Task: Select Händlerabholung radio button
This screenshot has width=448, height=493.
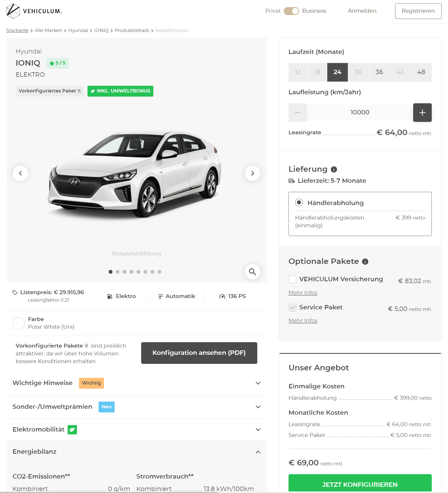Action: pyautogui.click(x=299, y=202)
